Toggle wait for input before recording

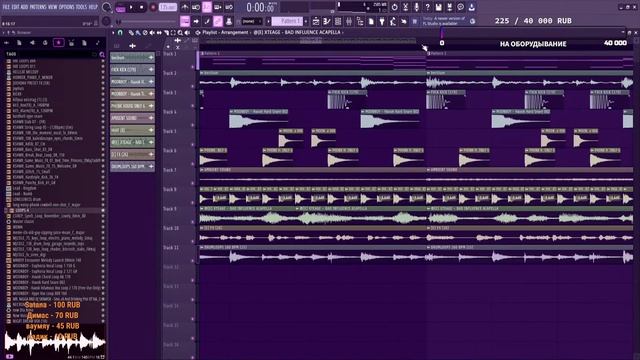pyautogui.click(x=196, y=7)
